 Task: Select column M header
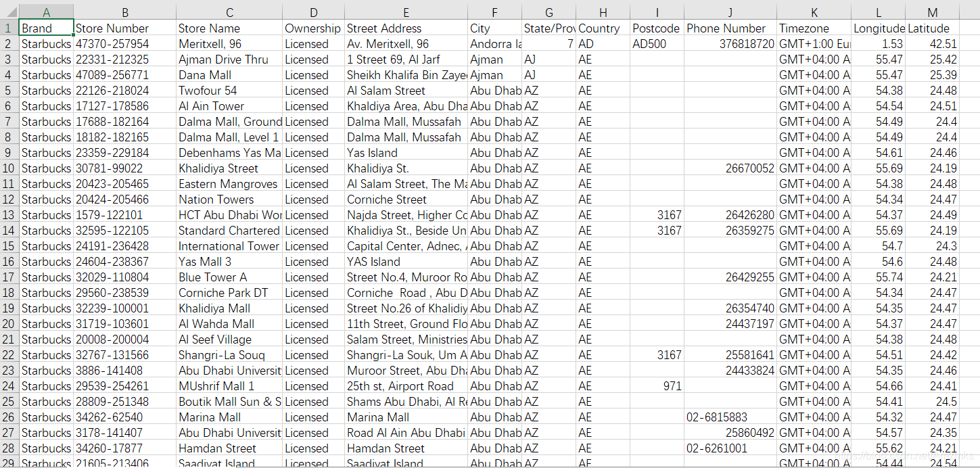(x=932, y=12)
